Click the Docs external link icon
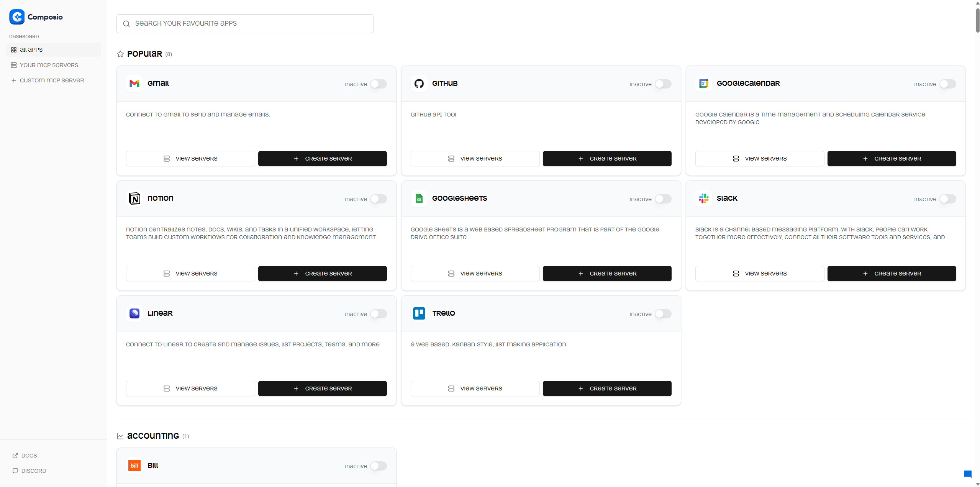The width and height of the screenshot is (980, 487). (15, 456)
